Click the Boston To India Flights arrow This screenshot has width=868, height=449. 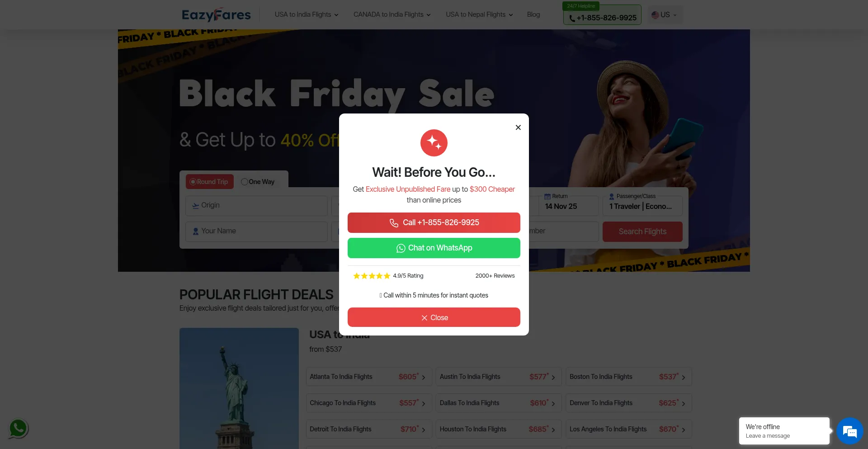click(684, 377)
